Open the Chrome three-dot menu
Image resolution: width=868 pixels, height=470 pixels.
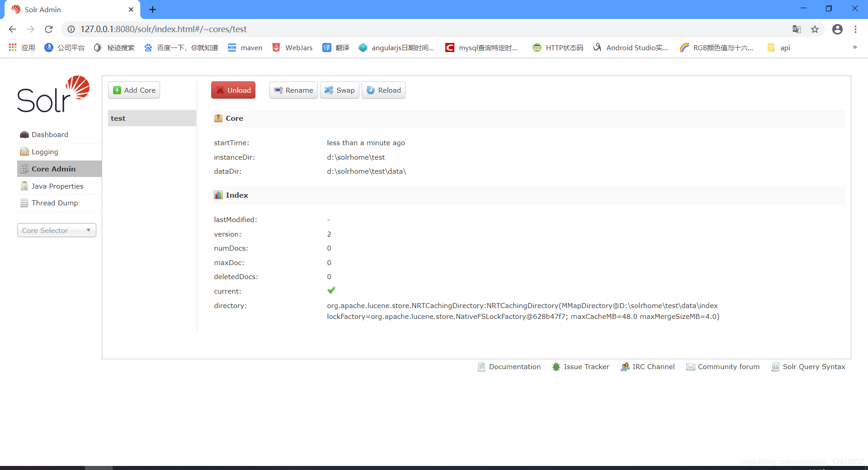855,29
